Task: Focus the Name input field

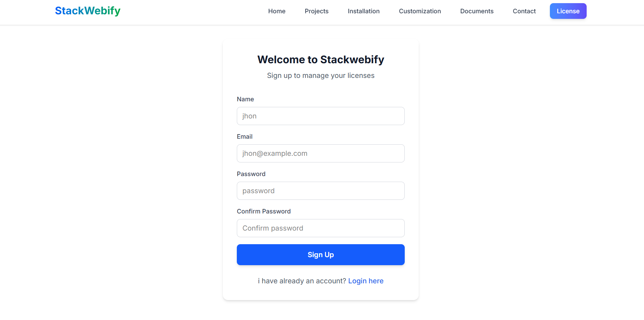Action: pyautogui.click(x=320, y=116)
